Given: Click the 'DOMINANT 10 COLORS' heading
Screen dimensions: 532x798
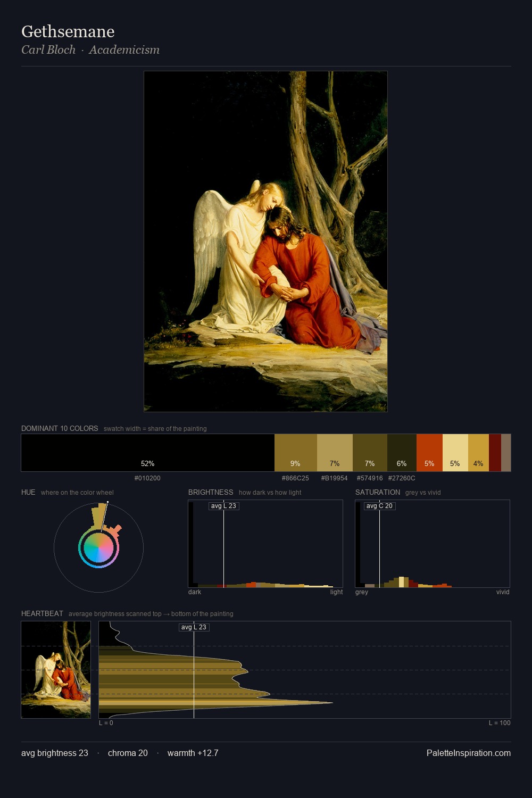Looking at the screenshot, I should point(60,428).
